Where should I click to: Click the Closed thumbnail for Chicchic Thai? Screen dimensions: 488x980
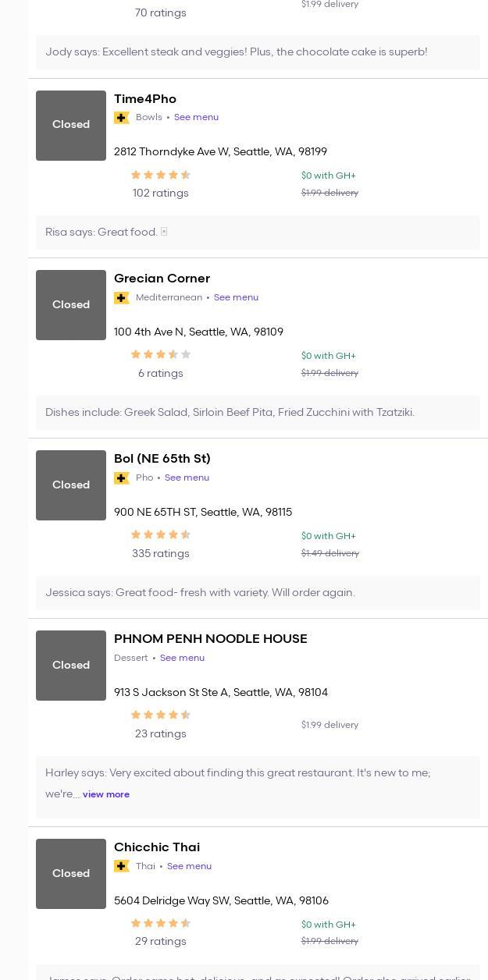coord(71,874)
